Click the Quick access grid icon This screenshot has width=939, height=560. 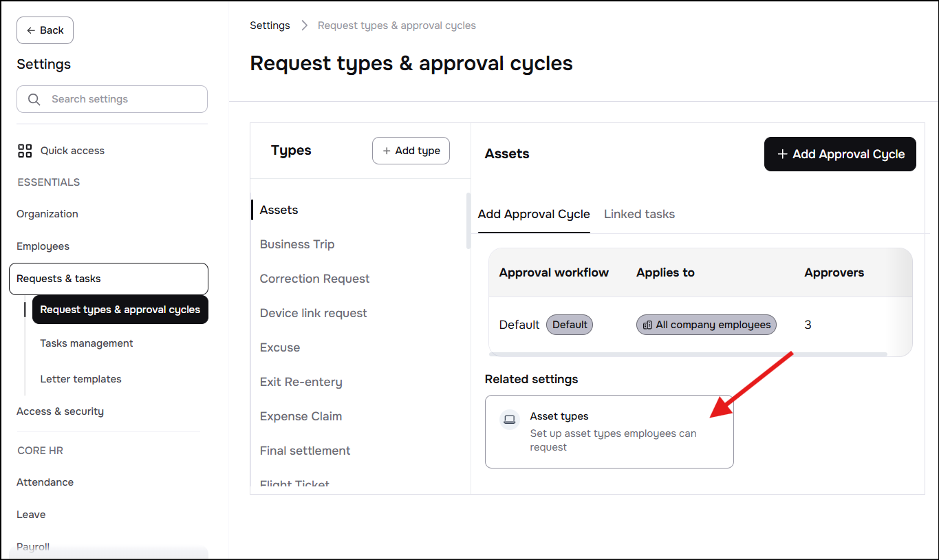click(x=25, y=151)
